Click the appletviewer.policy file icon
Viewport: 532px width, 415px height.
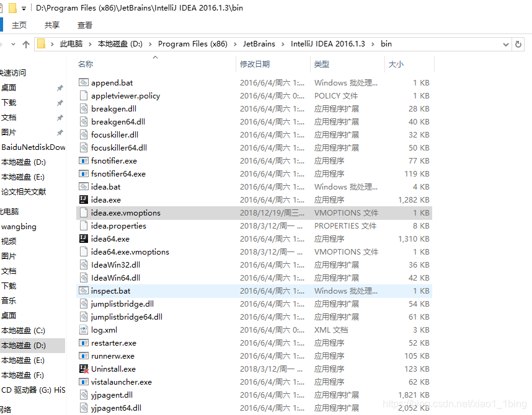[x=84, y=95]
